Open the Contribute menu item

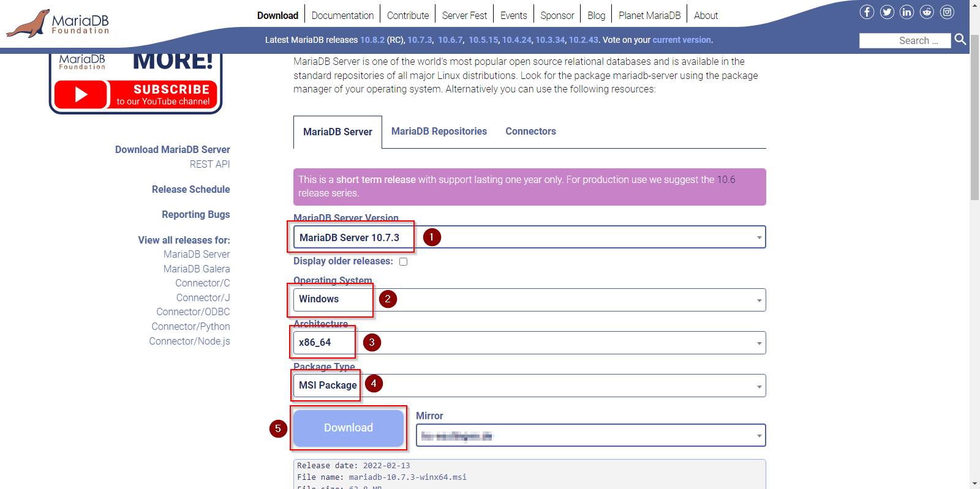(408, 15)
